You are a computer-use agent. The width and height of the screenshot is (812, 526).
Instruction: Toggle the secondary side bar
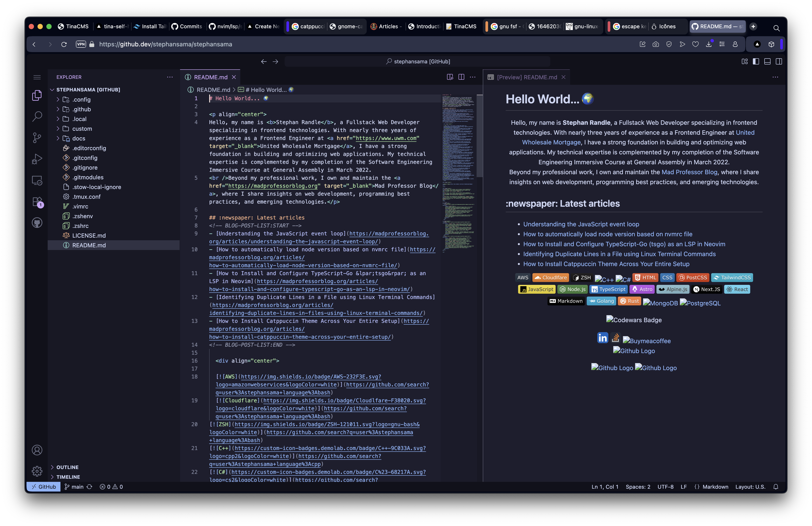[779, 61]
